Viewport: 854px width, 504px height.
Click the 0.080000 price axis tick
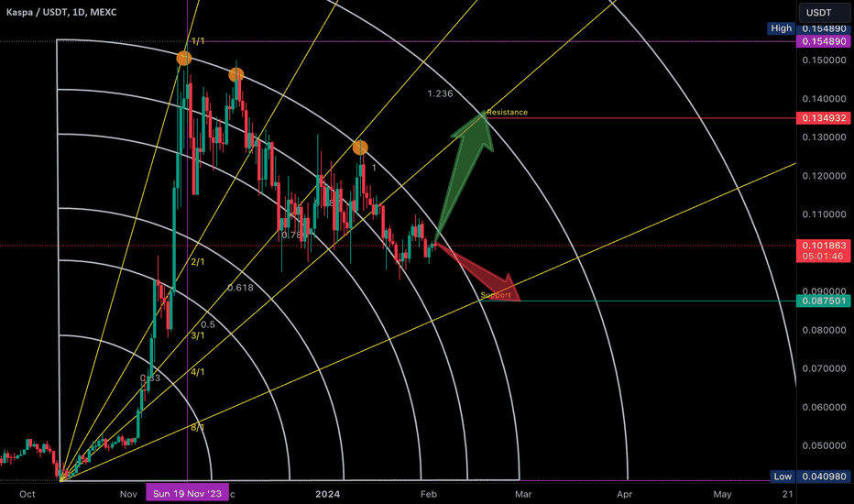click(824, 330)
